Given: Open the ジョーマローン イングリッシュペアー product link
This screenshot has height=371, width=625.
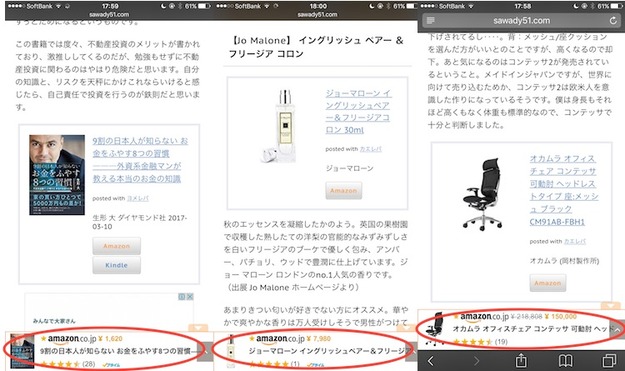Looking at the screenshot, I should 358,112.
